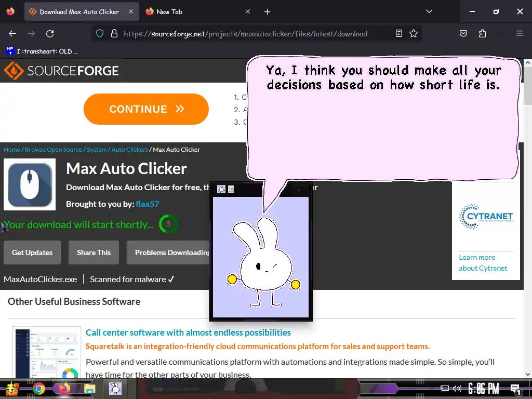Open the Pocket save icon

tap(463, 33)
